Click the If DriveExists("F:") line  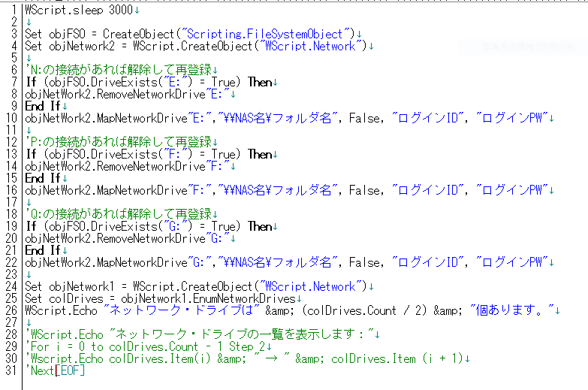point(149,154)
